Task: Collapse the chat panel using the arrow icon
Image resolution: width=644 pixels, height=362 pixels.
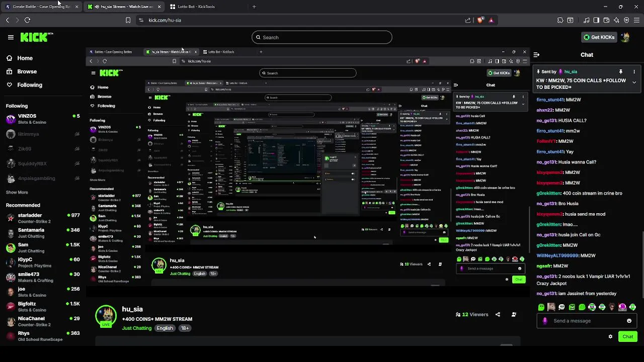Action: (536, 55)
